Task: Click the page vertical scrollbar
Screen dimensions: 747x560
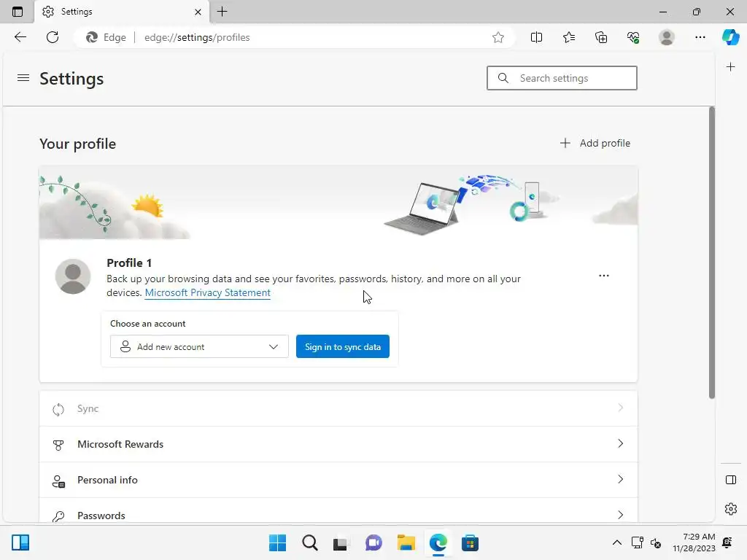Action: coord(712,252)
